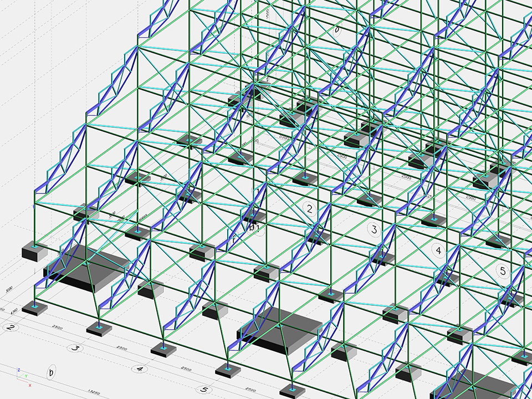Select grid bubble 2 at the bottom-left edge
Image resolution: width=532 pixels, height=399 pixels.
click(x=10, y=327)
